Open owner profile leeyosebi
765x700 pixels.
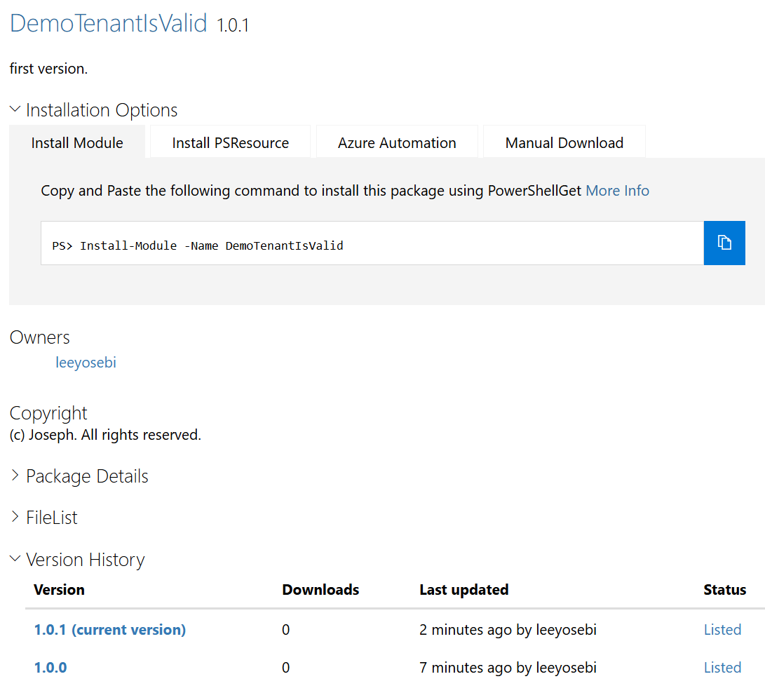(x=86, y=363)
